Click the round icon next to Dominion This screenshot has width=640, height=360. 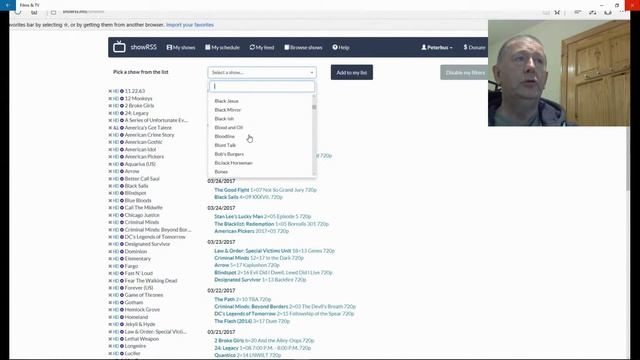click(122, 251)
